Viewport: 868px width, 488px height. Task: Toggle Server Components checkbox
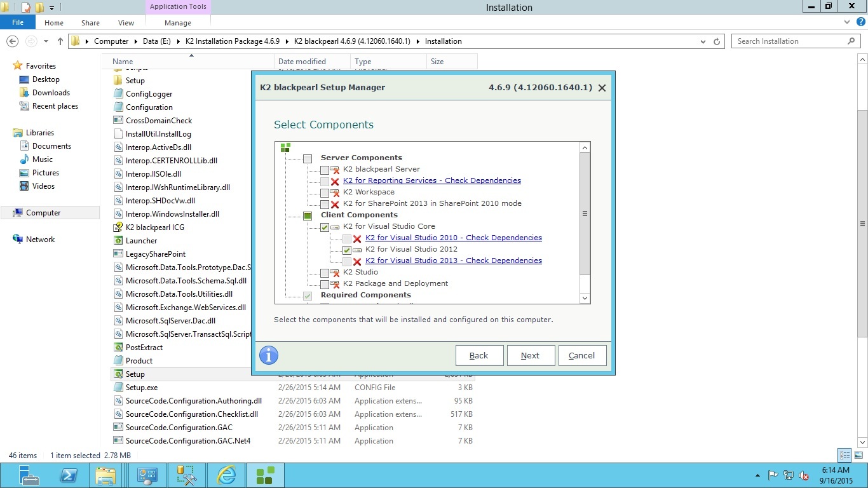click(x=308, y=158)
